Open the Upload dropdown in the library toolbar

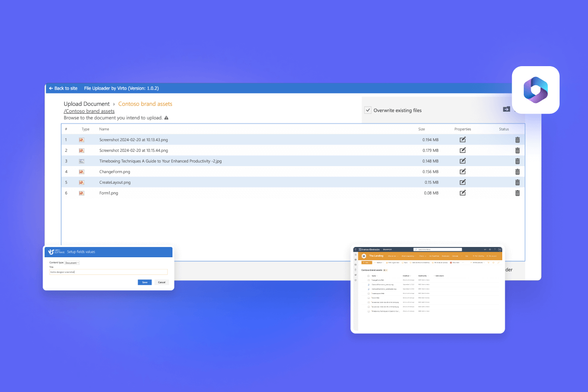[x=379, y=263]
